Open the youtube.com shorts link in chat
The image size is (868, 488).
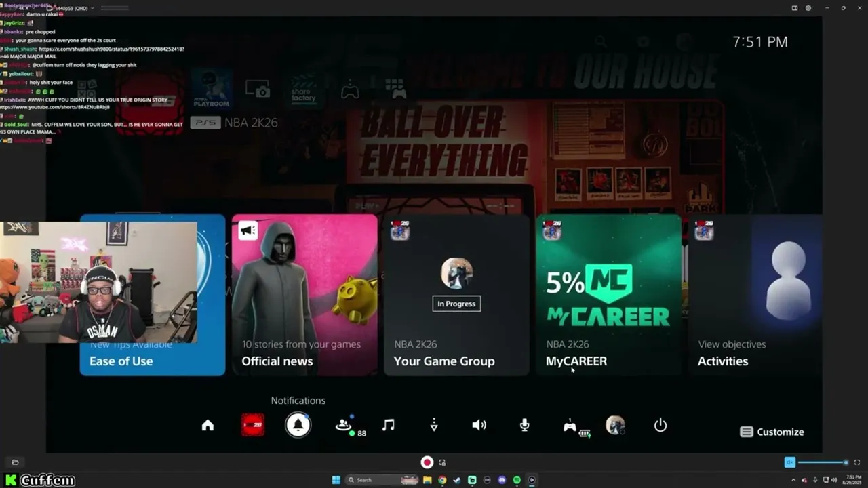[56, 107]
